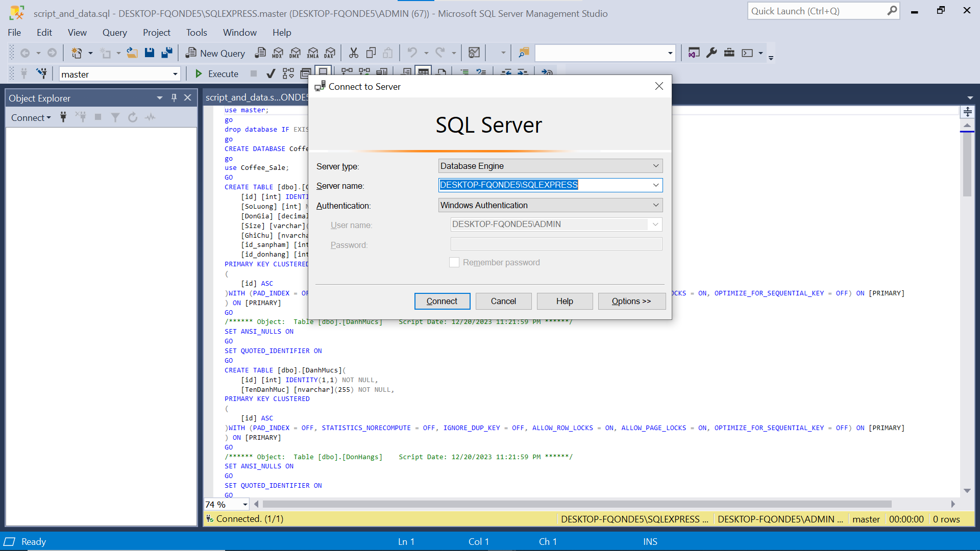Click the Display Estimated Execution Plan icon

[288, 74]
